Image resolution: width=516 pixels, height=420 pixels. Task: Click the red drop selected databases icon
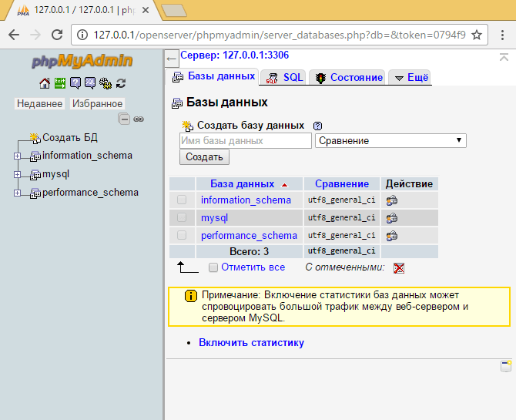click(399, 268)
